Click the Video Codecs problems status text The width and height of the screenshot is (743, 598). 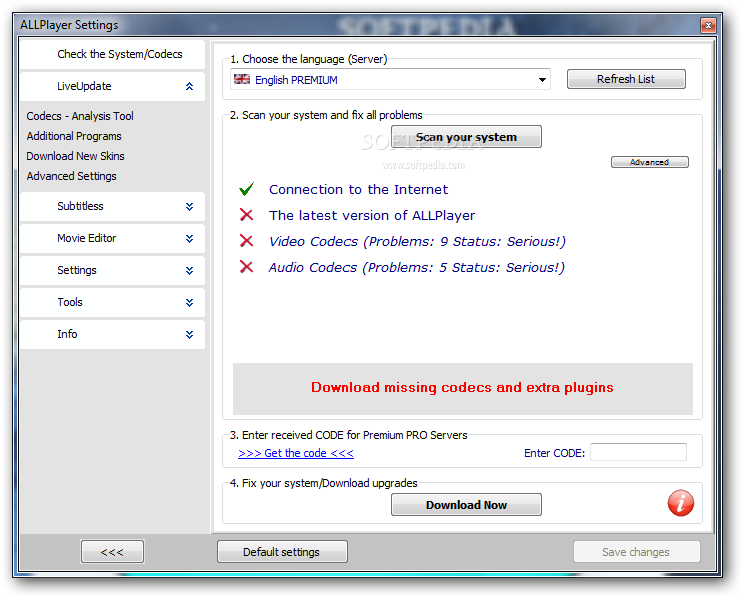coord(417,241)
